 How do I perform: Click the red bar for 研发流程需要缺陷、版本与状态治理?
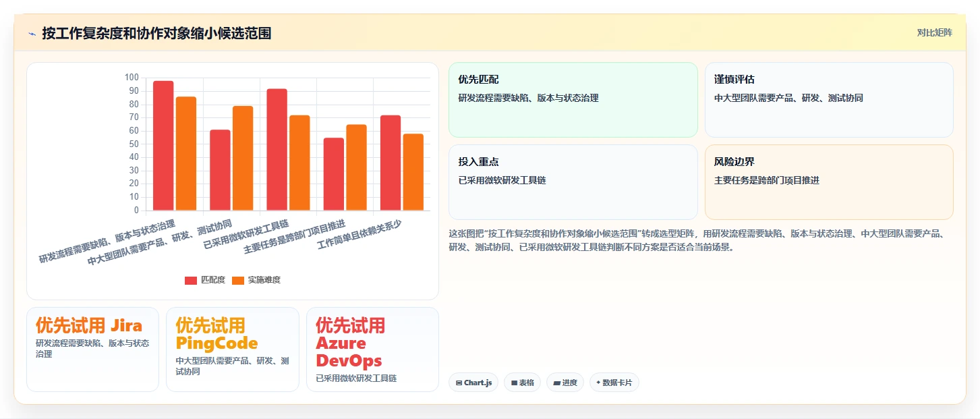pos(163,146)
